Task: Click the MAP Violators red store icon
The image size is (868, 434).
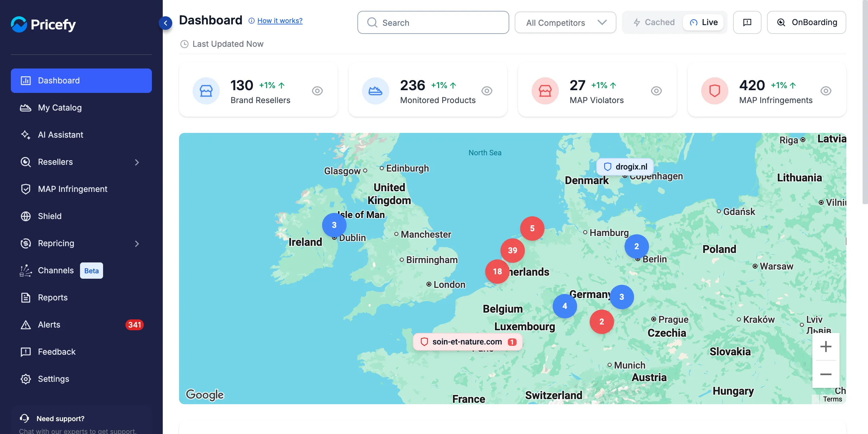Action: [545, 91]
